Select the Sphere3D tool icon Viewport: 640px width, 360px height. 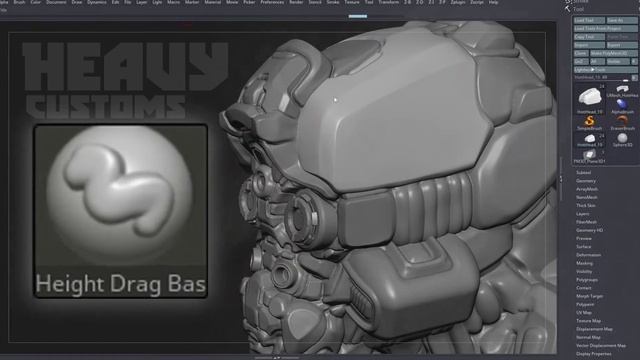coord(622,138)
